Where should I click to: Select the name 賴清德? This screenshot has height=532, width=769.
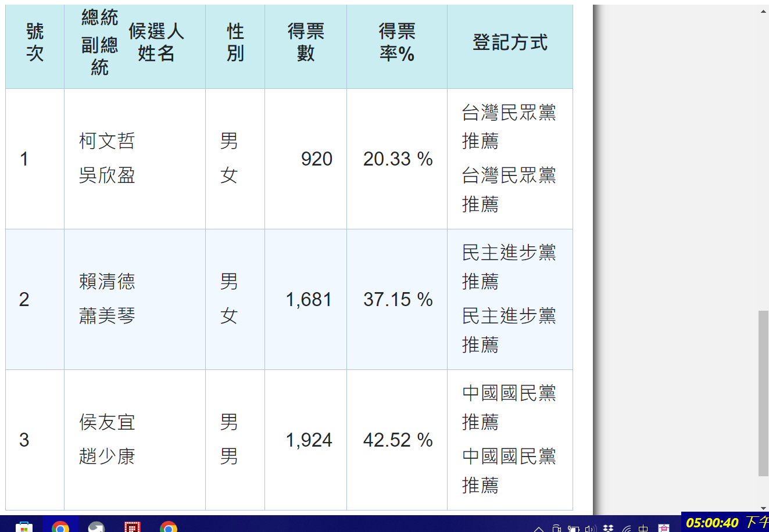tap(107, 282)
